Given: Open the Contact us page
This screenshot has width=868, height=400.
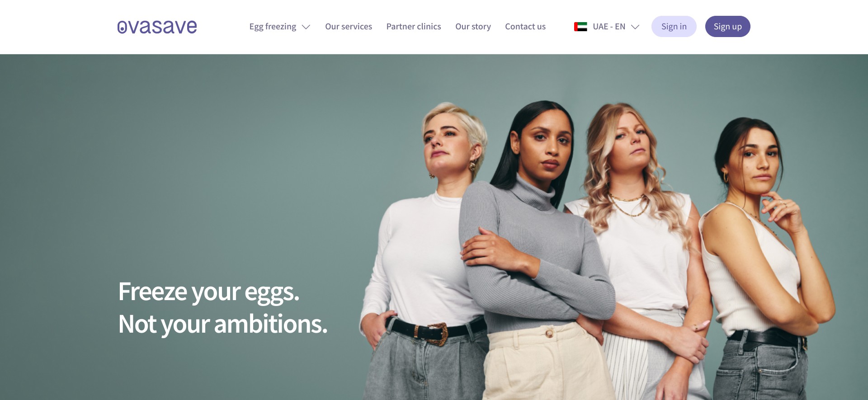Looking at the screenshot, I should coord(525,27).
